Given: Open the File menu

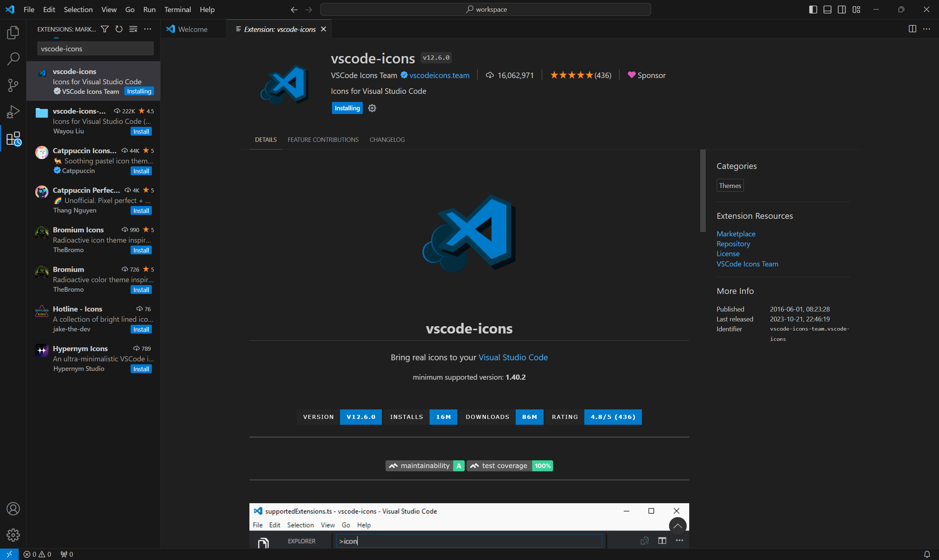Looking at the screenshot, I should [29, 10].
